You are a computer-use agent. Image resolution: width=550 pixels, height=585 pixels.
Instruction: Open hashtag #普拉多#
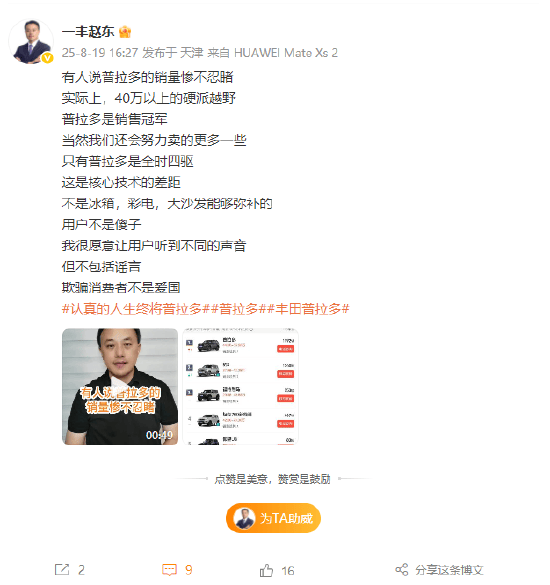pyautogui.click(x=239, y=309)
